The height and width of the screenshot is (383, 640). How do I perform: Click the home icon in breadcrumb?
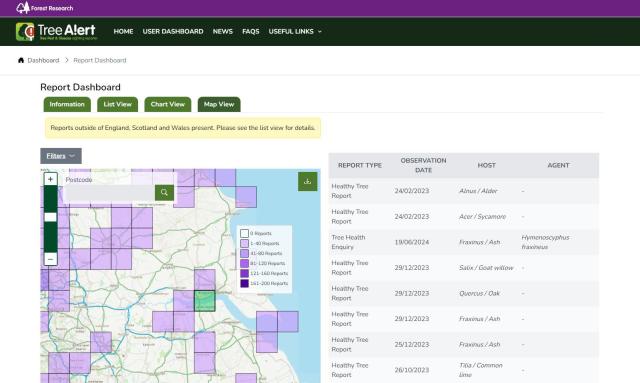(x=21, y=60)
